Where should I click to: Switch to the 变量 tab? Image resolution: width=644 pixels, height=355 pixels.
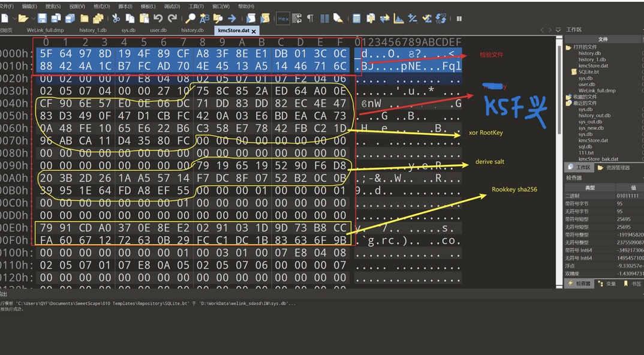click(x=607, y=284)
